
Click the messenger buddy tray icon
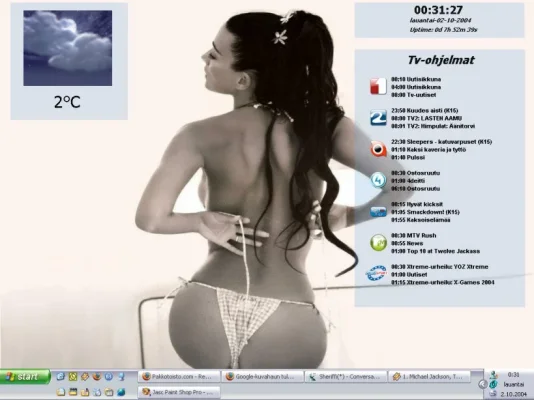[x=493, y=375]
